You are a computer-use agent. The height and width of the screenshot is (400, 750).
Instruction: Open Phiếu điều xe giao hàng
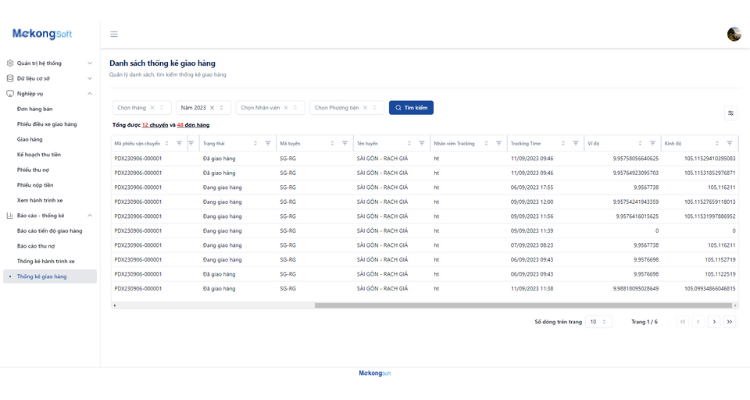click(47, 124)
